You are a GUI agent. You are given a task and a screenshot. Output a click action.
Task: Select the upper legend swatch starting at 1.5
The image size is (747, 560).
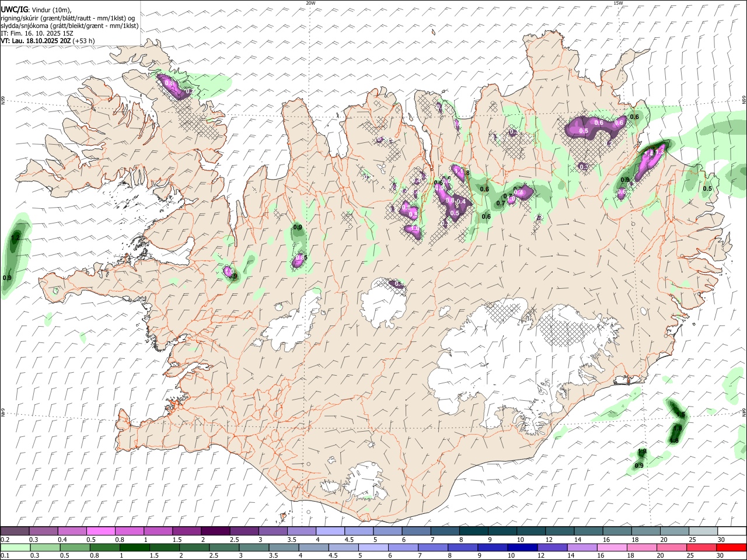tap(186, 531)
